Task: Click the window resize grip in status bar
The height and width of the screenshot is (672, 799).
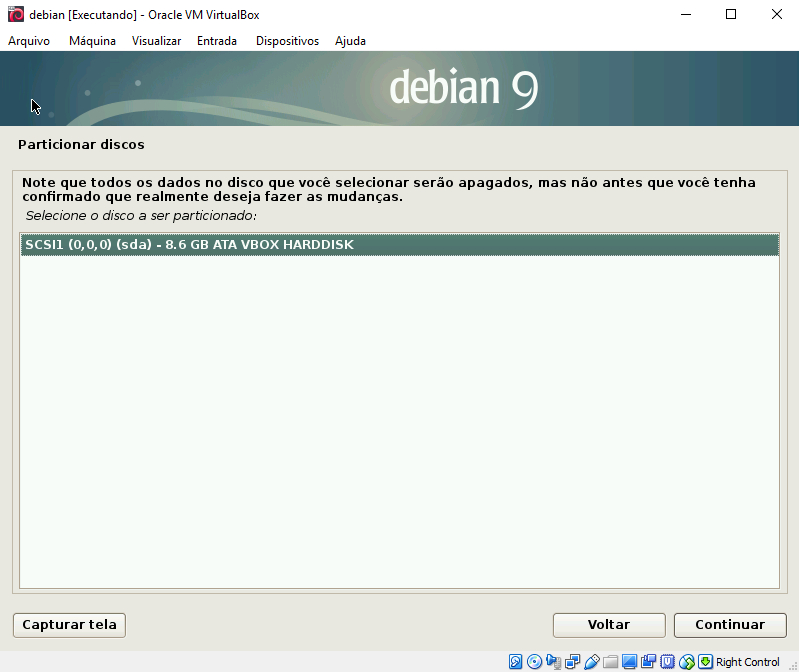Action: [793, 666]
